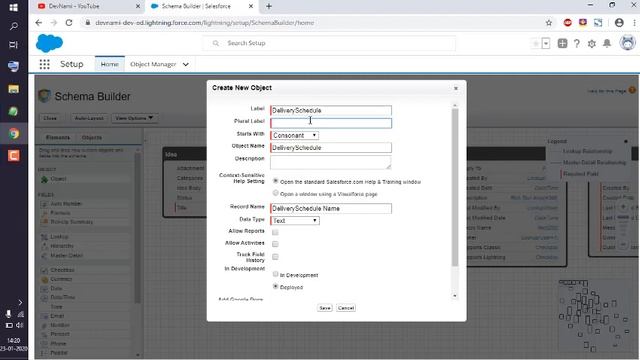The image size is (640, 360).
Task: Open the Chrome profile icon
Action: pos(619,23)
